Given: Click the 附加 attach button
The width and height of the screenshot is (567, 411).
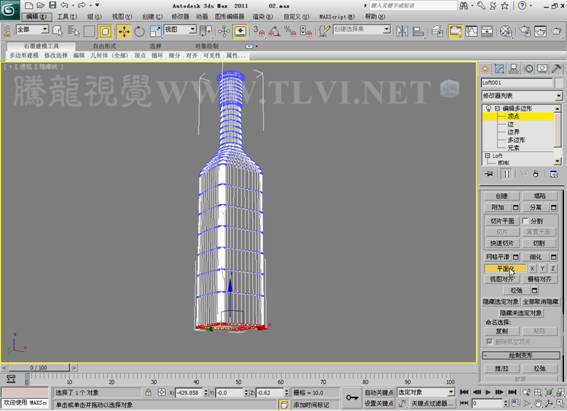Looking at the screenshot, I should tap(498, 207).
